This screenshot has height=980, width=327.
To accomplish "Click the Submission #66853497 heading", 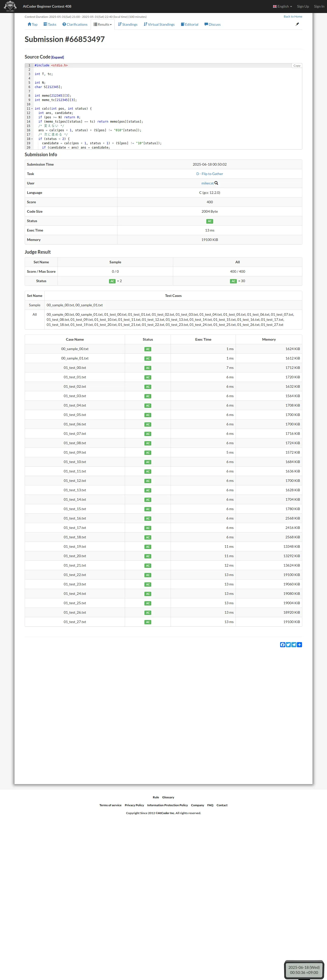I will pyautogui.click(x=65, y=39).
